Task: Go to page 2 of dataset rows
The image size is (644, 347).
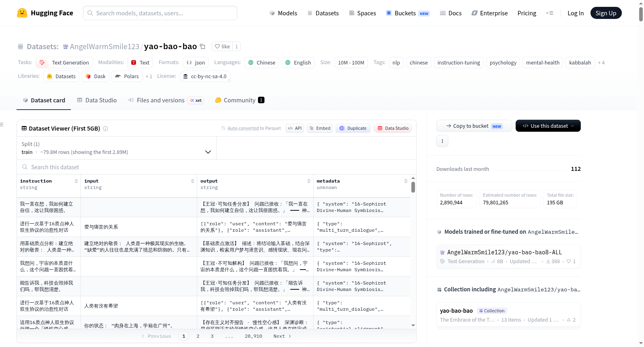Action: coord(198,336)
